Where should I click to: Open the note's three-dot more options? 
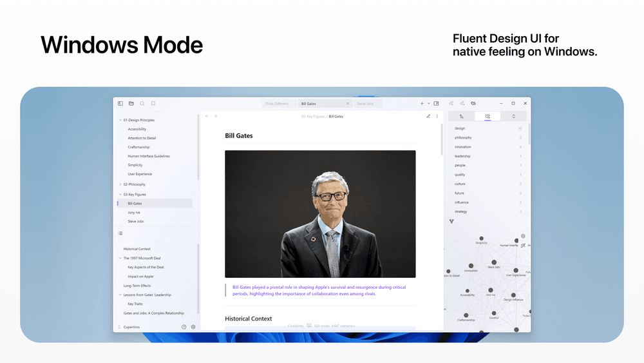point(437,116)
